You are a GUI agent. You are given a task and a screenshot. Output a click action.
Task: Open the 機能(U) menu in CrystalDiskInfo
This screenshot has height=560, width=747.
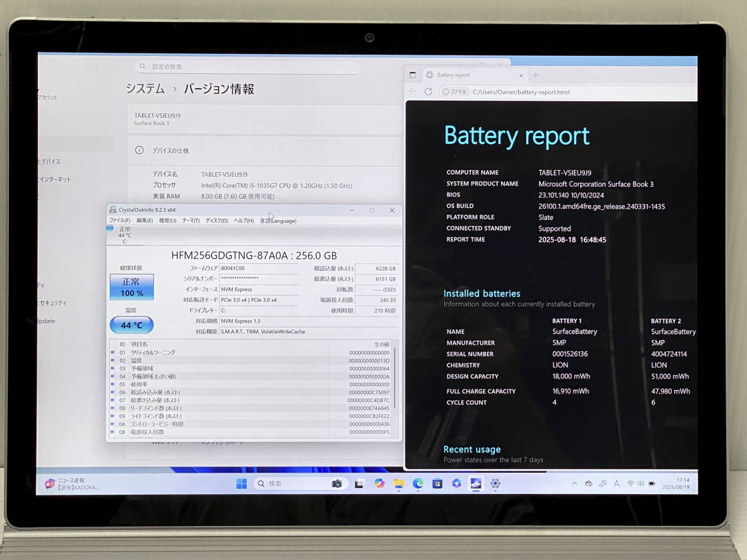pyautogui.click(x=167, y=221)
